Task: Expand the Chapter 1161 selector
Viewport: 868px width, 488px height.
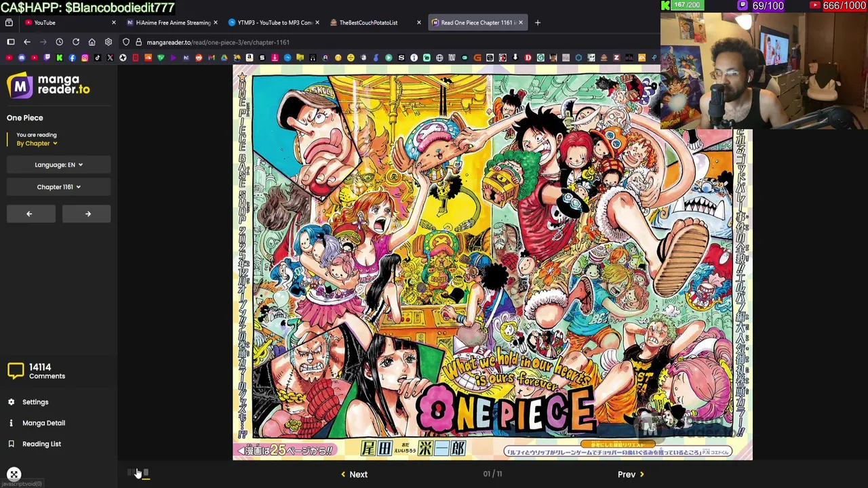Action: (58, 187)
